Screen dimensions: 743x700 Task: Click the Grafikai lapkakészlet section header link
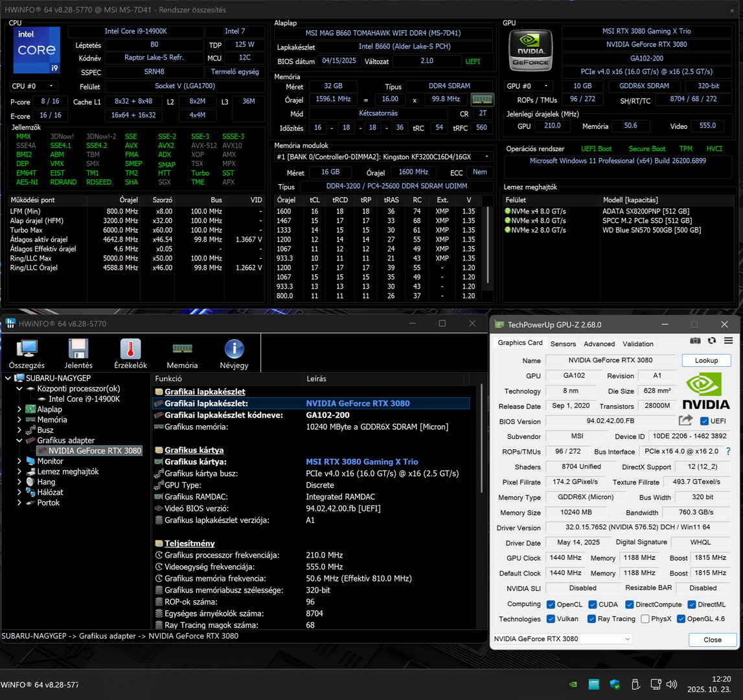coord(205,391)
